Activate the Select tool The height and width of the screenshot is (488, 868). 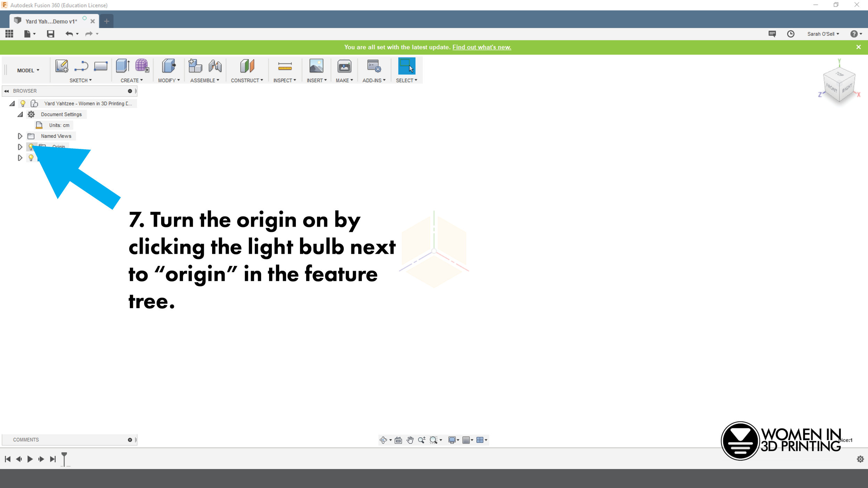(407, 66)
